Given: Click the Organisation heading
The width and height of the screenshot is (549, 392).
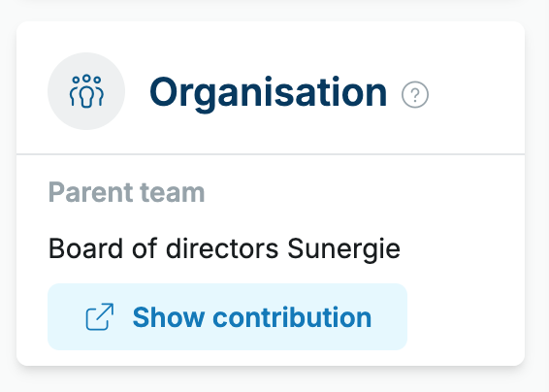Looking at the screenshot, I should coord(269,92).
